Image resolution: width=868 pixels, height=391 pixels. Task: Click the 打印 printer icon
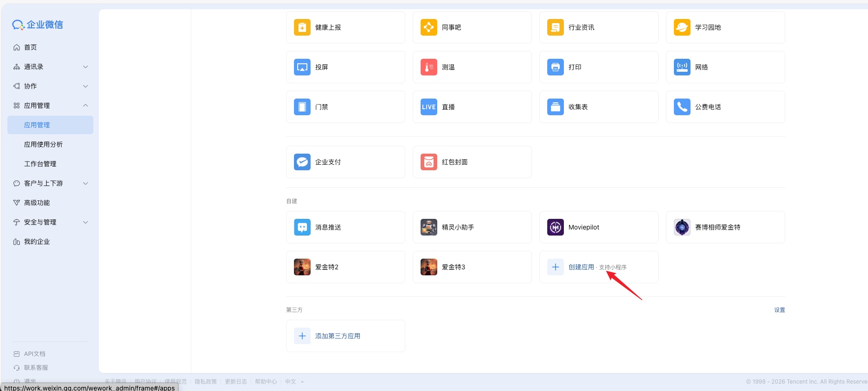click(x=556, y=68)
